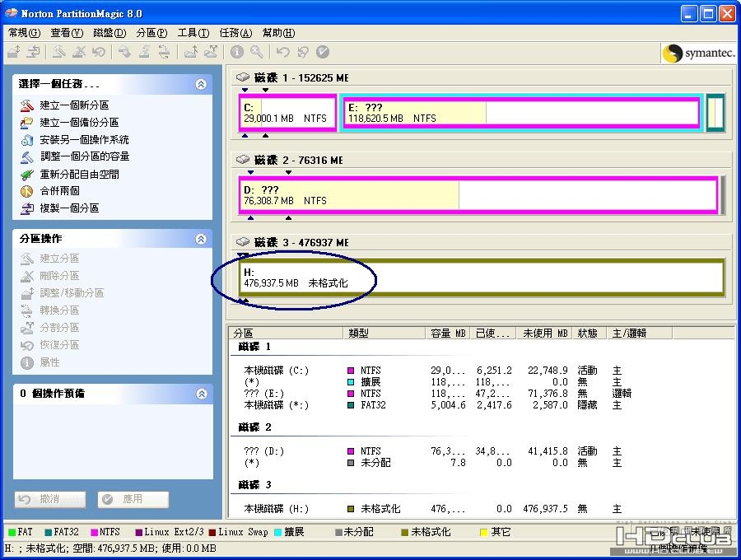Select the 本機磁碟 (H:) row in the list

pyautogui.click(x=438, y=509)
